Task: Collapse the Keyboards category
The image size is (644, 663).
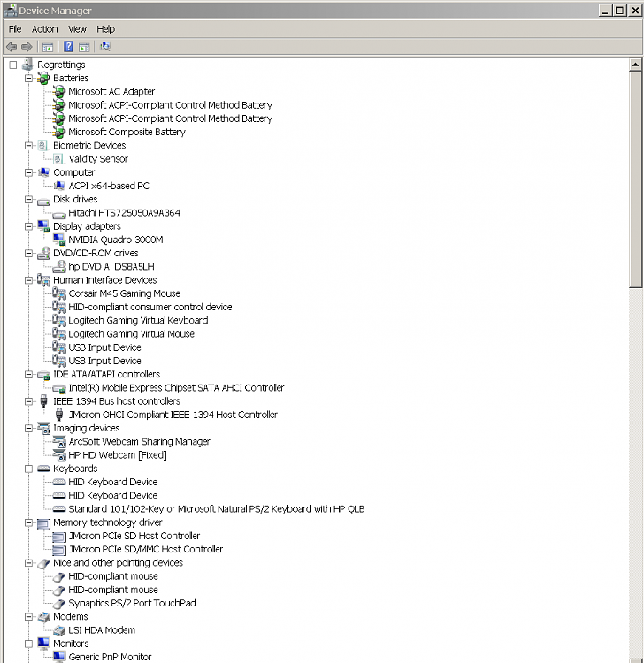Action: pos(28,469)
